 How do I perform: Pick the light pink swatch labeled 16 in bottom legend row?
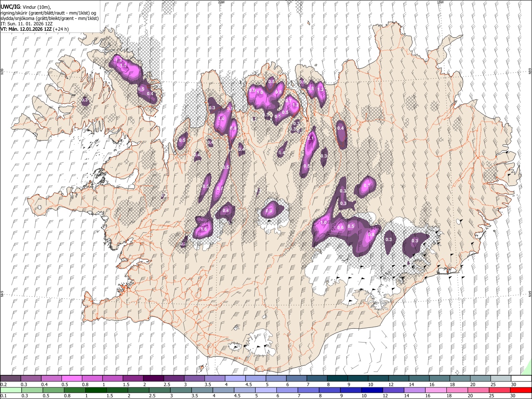coord(436,390)
